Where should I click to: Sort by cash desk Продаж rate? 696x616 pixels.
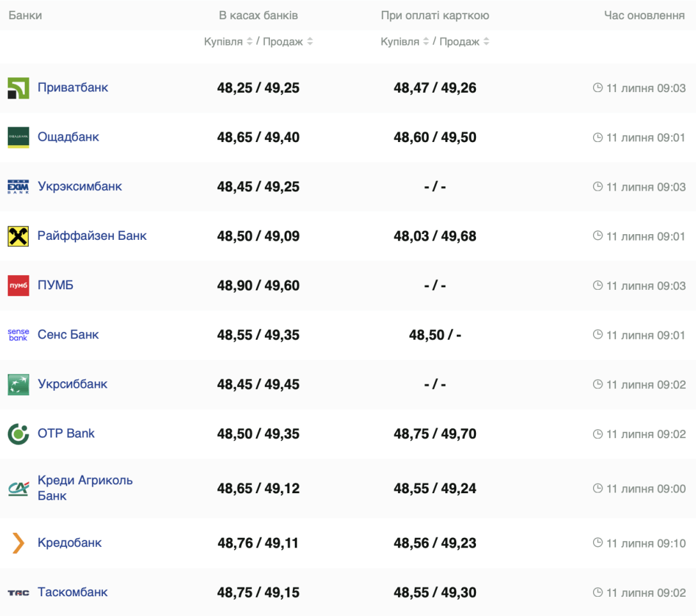point(310,42)
